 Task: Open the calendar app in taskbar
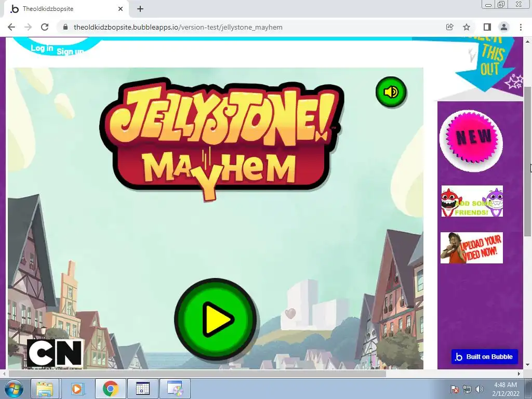point(142,389)
